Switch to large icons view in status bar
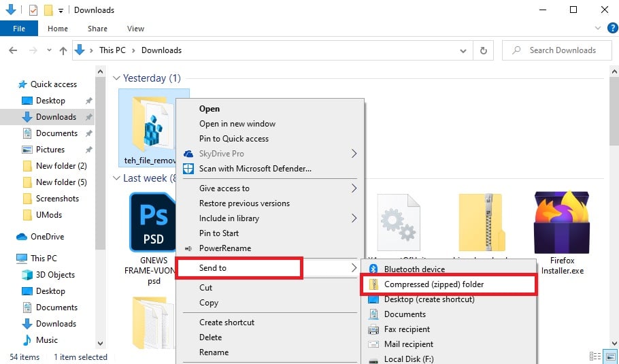This screenshot has height=364, width=619. (x=610, y=356)
